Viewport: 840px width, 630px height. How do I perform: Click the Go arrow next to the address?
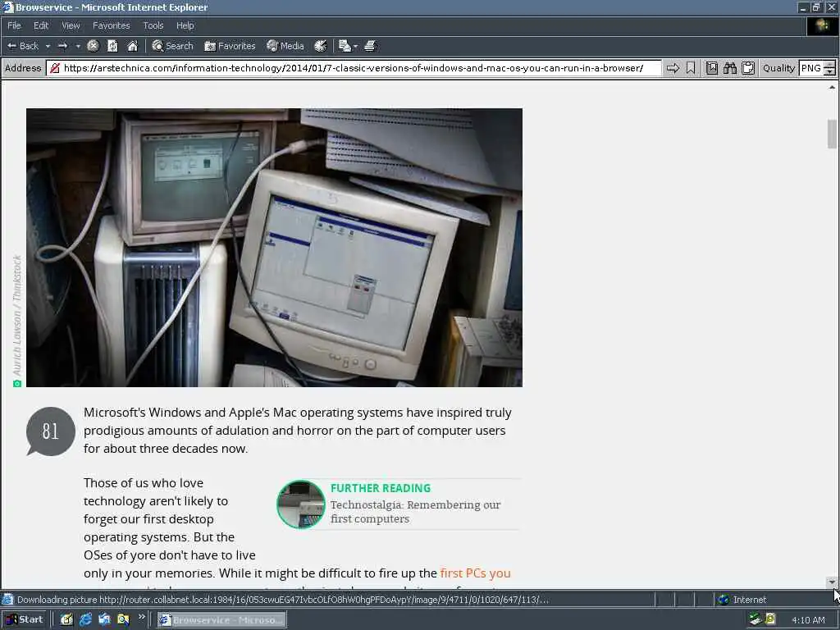coord(673,68)
